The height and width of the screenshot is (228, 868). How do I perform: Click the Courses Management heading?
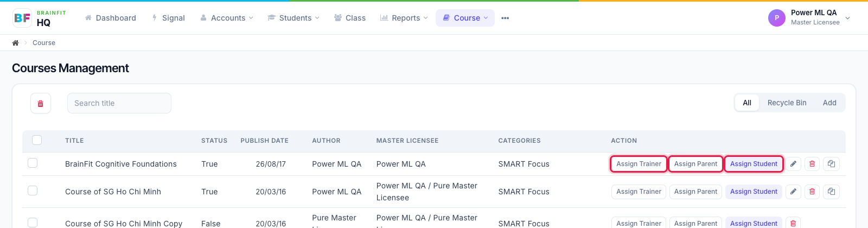coord(71,68)
